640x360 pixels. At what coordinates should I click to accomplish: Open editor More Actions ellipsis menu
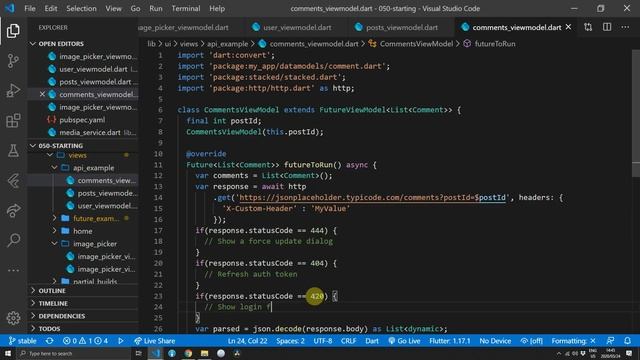625,27
